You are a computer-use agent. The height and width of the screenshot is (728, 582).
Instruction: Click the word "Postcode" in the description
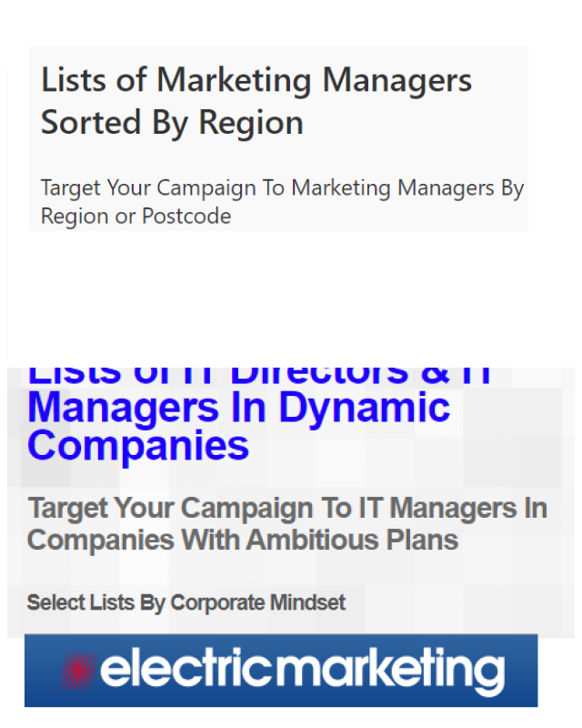point(186,216)
